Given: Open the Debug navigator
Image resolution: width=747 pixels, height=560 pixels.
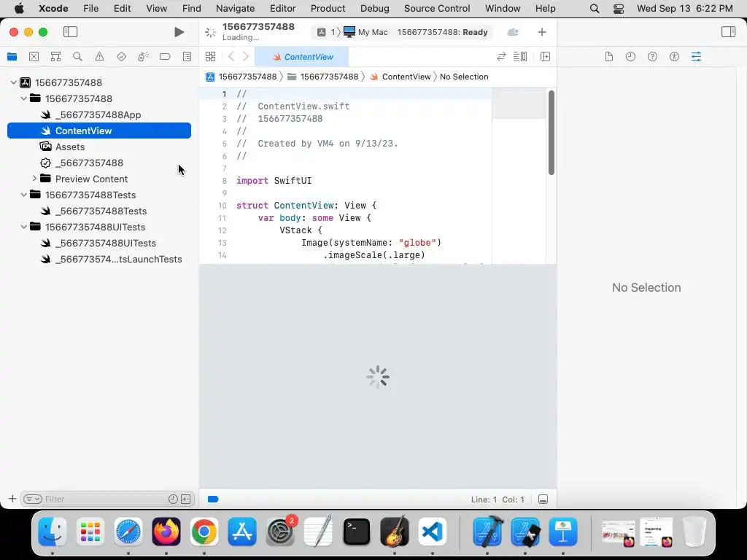Looking at the screenshot, I should [x=143, y=57].
